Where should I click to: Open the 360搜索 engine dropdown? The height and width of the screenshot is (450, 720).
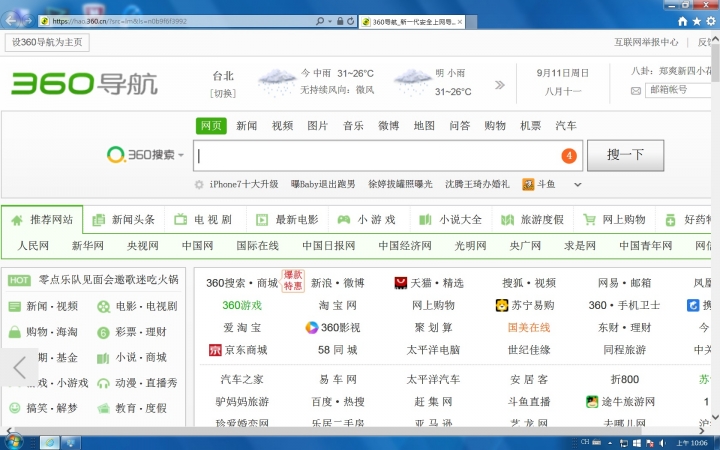pos(181,155)
